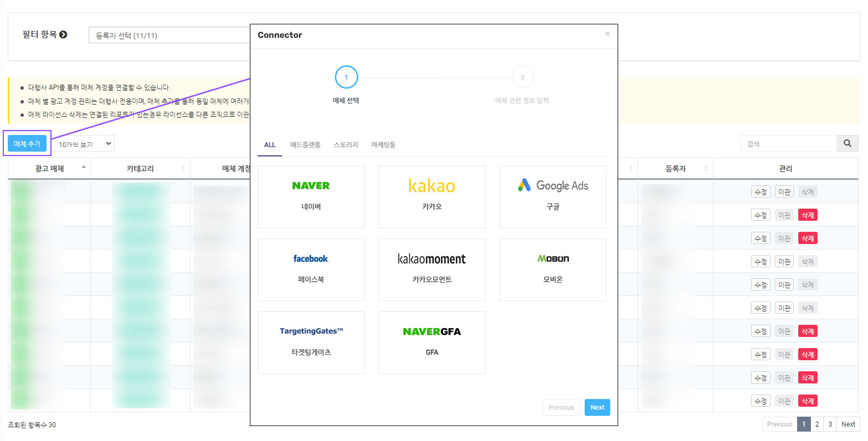Open the 등록자 선택 (11/11) dropdown
This screenshot has height=441, width=868.
pos(170,35)
